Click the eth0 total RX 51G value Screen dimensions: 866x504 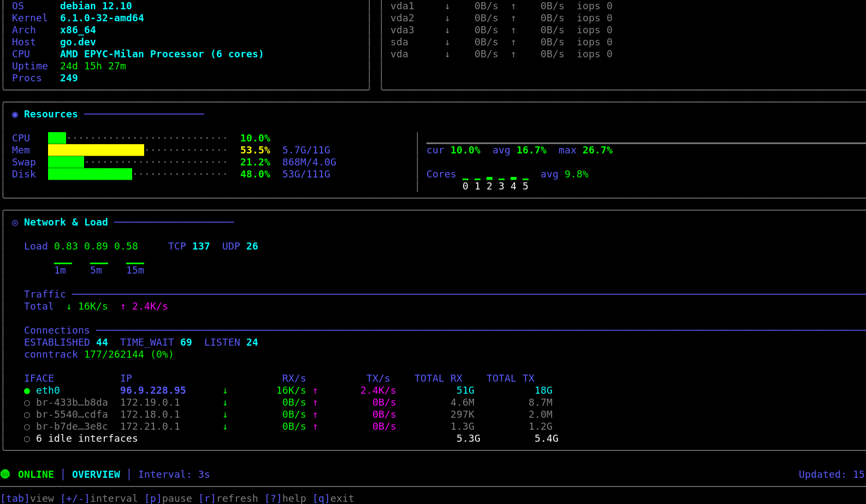click(x=465, y=390)
